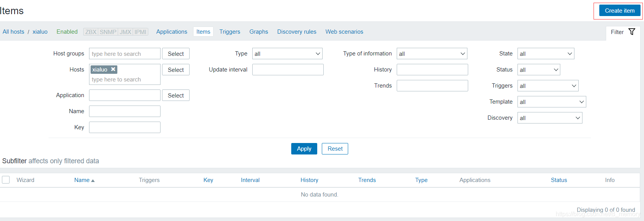Click Select next to Application

[x=176, y=95]
